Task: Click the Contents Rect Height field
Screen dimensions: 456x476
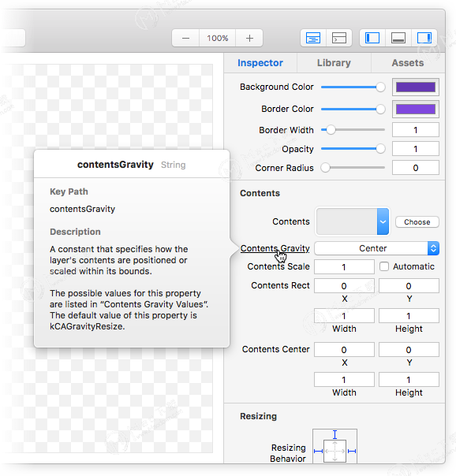Action: 409,316
